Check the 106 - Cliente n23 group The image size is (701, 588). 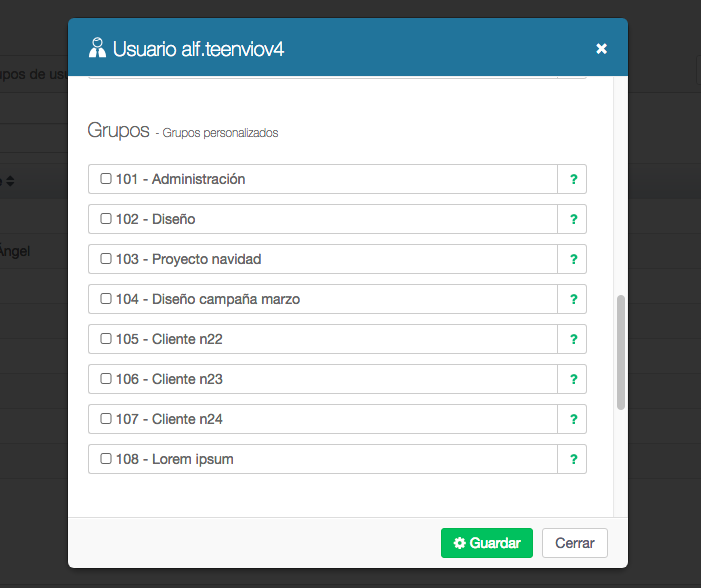(106, 379)
